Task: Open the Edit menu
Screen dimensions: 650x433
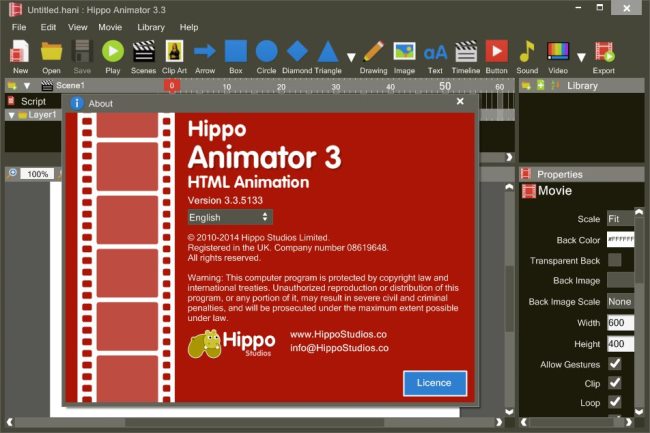Action: [48, 27]
